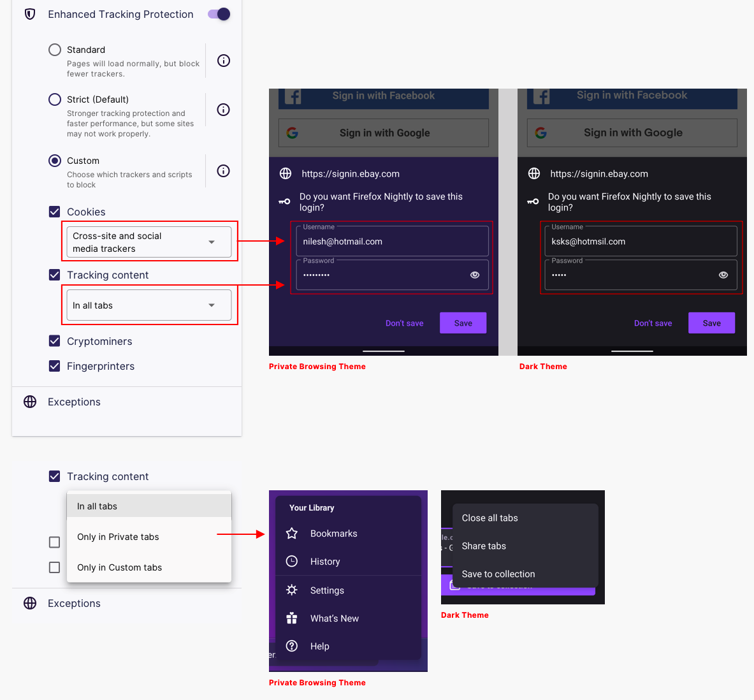This screenshot has height=700, width=754.
Task: Click key icon in Dark theme login prompt
Action: (533, 201)
